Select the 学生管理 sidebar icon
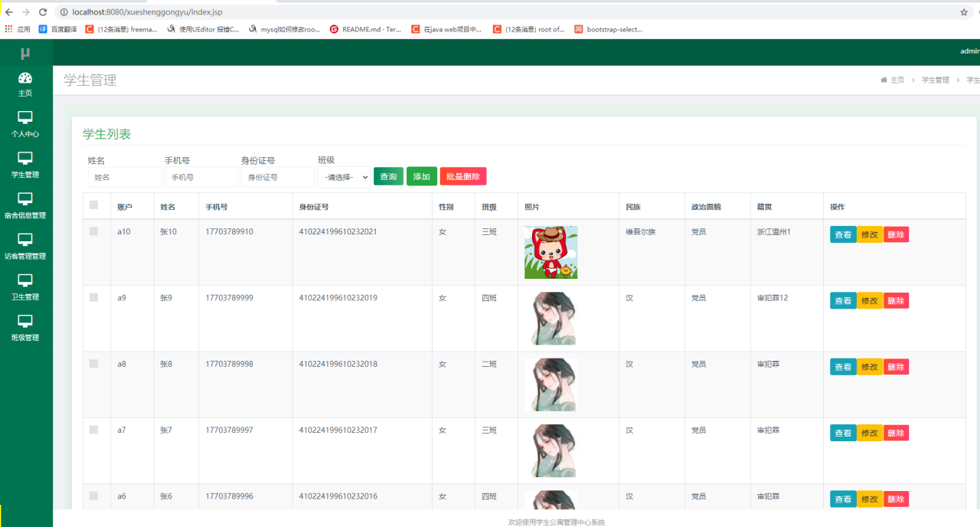The image size is (980, 527). click(25, 165)
